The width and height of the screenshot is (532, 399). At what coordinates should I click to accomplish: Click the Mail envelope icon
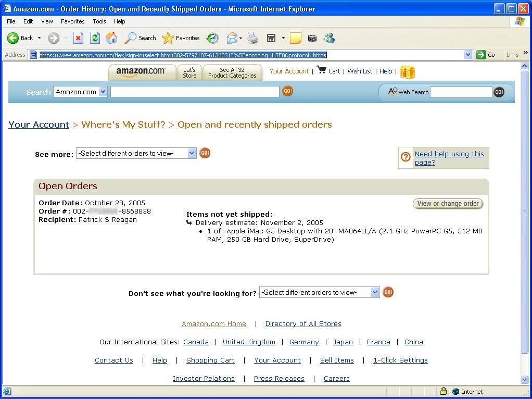coord(232,38)
